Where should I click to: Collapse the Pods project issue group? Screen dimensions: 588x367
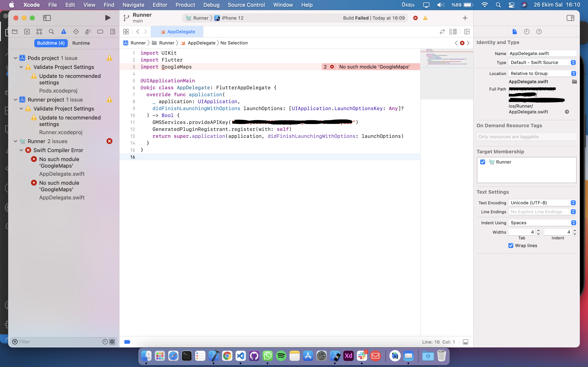[15, 58]
